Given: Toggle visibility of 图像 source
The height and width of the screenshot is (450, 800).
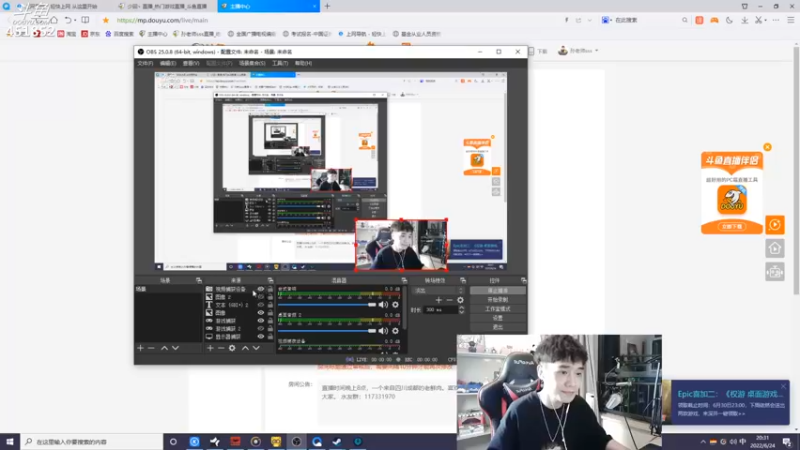Looking at the screenshot, I should tap(261, 313).
